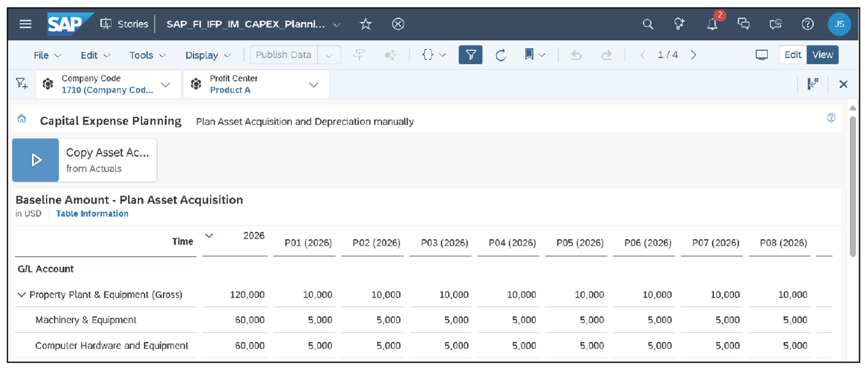Open the search in the top bar
The width and height of the screenshot is (868, 368).
pyautogui.click(x=648, y=24)
